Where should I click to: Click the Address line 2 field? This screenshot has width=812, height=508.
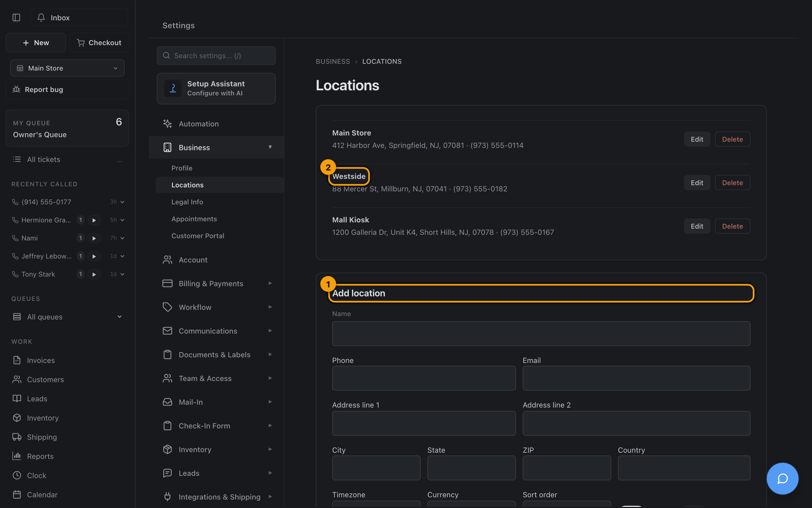coord(636,423)
